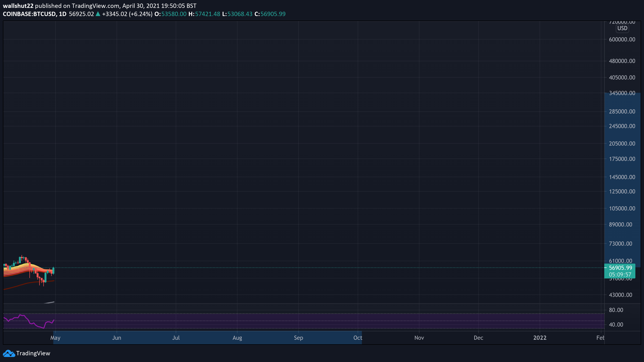Click the countdown timer 05:09:57
This screenshot has width=644, height=362.
point(620,275)
